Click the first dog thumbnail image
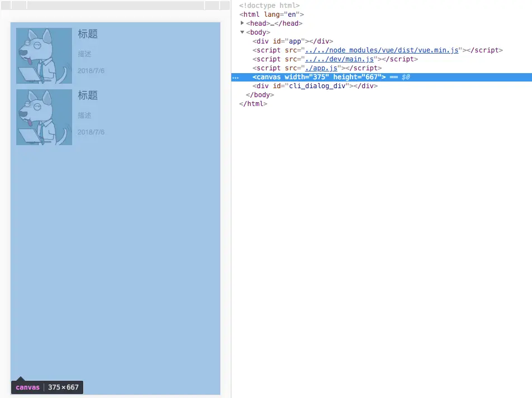The image size is (532, 398). pos(44,56)
